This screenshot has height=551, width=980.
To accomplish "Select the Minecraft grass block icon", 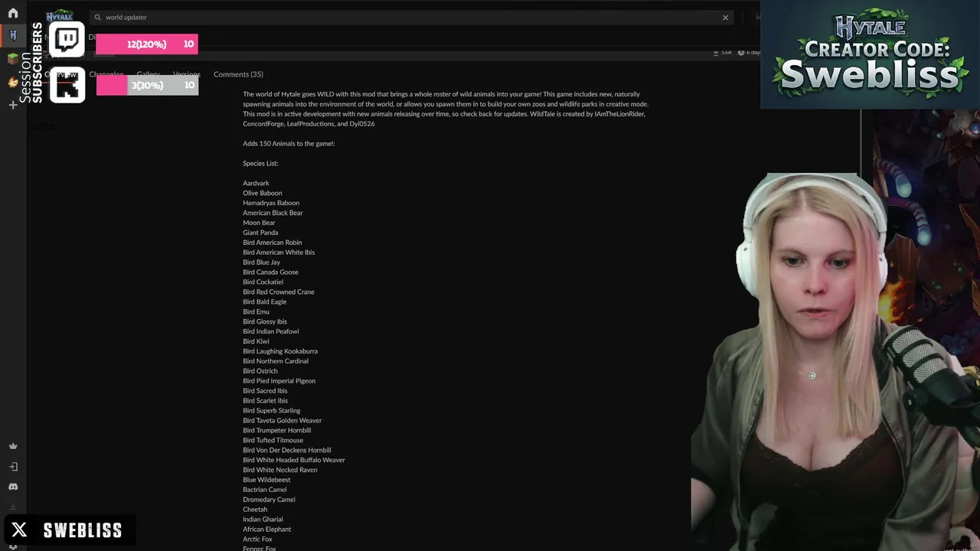I will 13,59.
